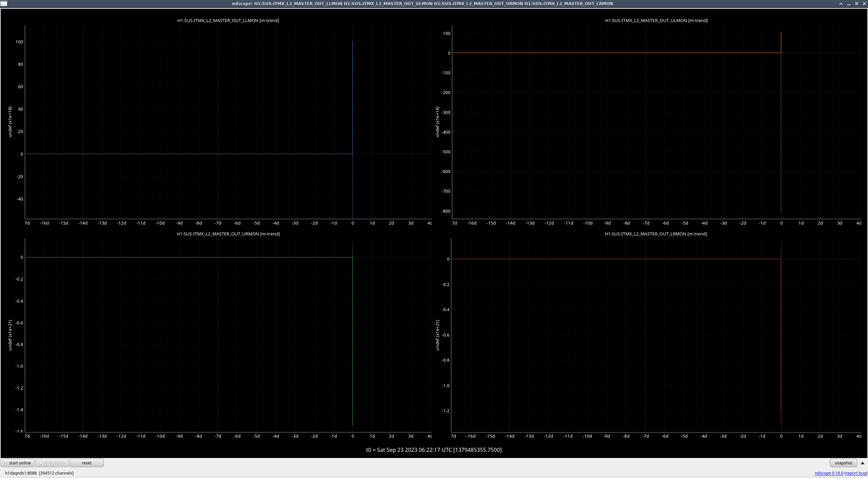Click the -40 tick on the LLMON y-axis
This screenshot has width=868, height=478.
(20, 199)
